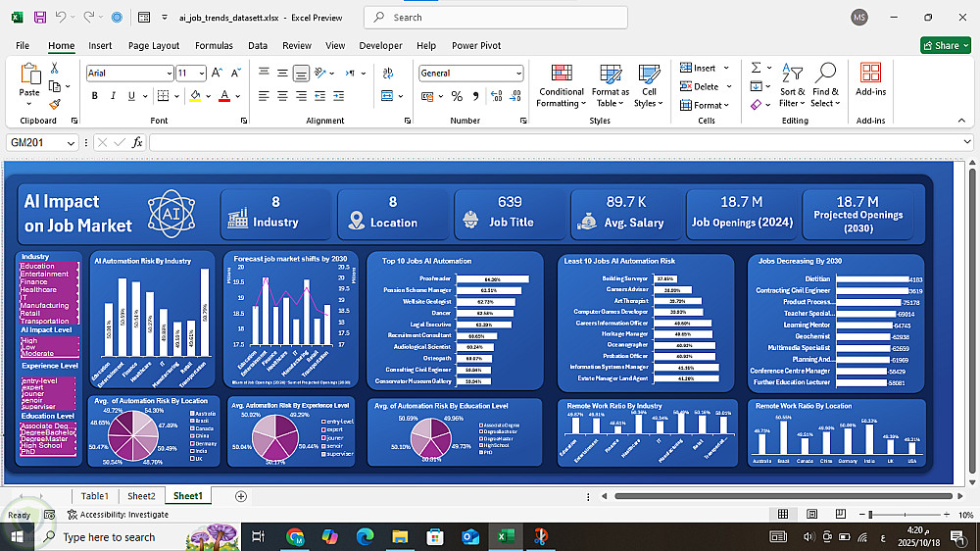Open the General number format dropdown
Screen dimensions: 980x551
518,74
